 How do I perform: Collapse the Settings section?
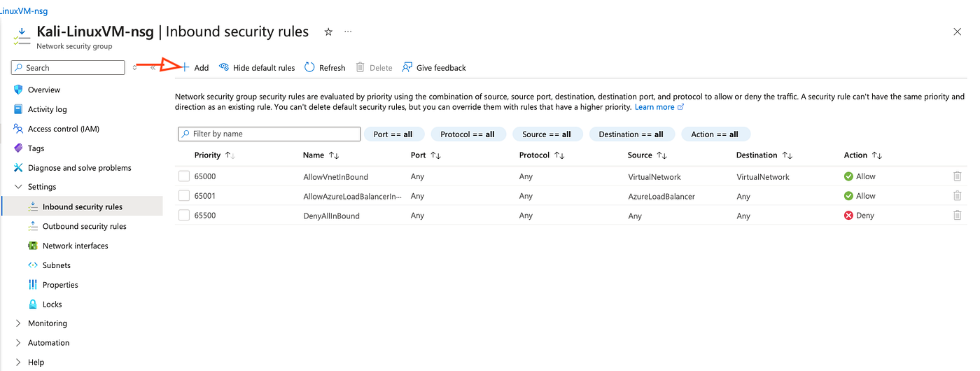pyautogui.click(x=18, y=187)
